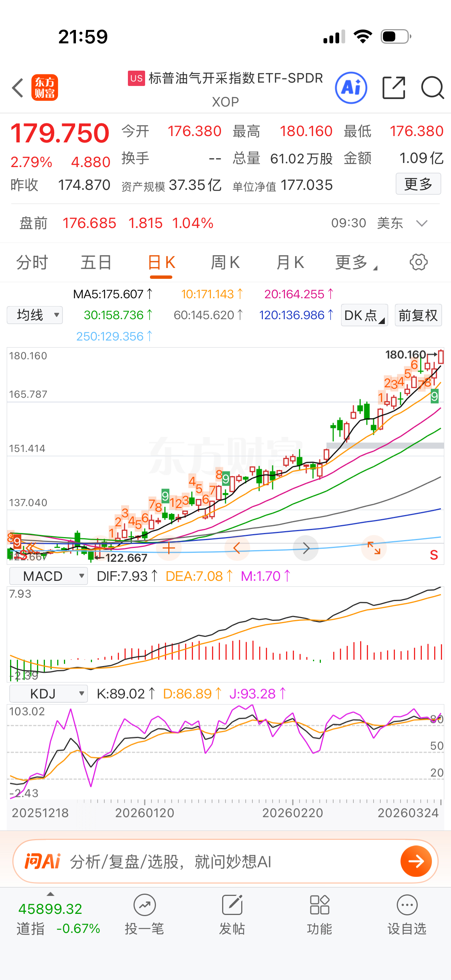Expand the 道指 index ticker arrow
This screenshot has height=980, width=451.
coord(50,894)
